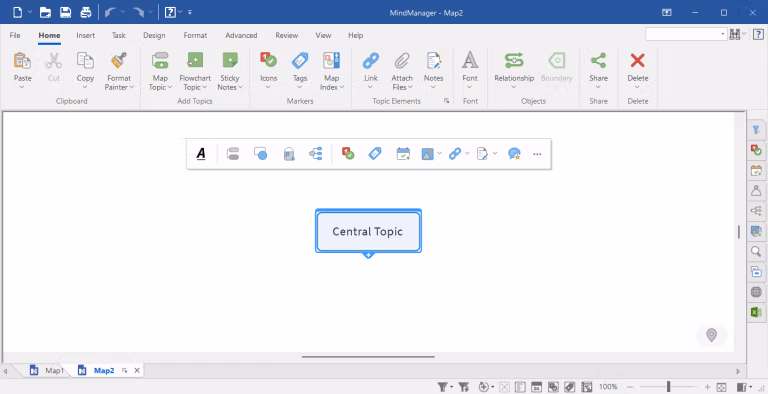Toggle show notes panel in status bar
The width and height of the screenshot is (768, 394).
tap(586, 387)
